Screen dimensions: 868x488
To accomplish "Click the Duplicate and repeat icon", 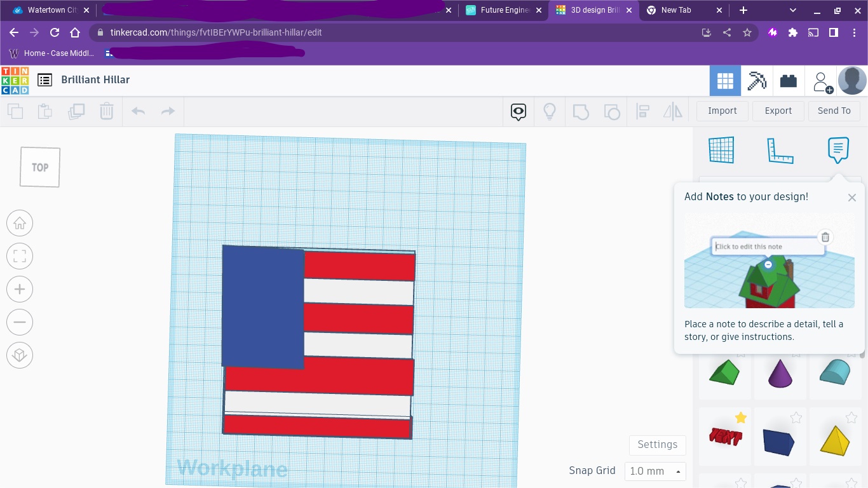I will coord(76,111).
